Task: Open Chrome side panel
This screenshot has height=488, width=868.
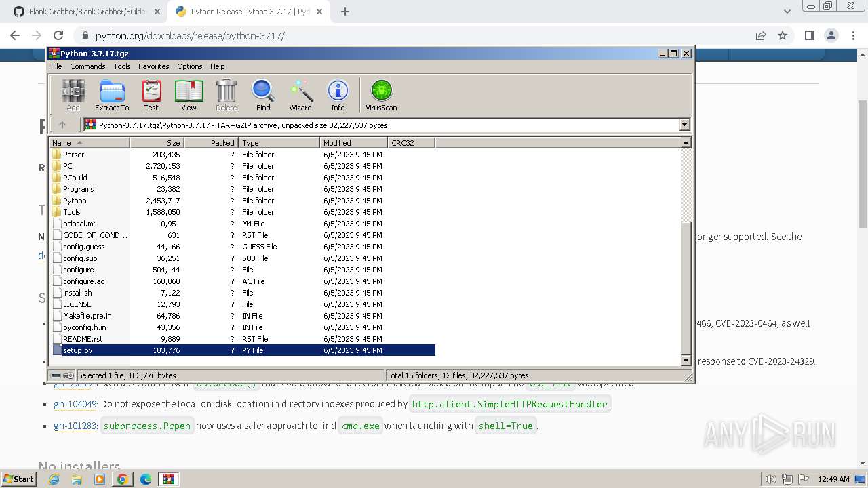Action: tap(809, 35)
